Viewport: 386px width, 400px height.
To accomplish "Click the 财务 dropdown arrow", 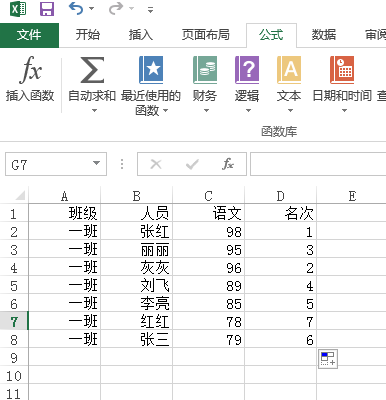I will tap(206, 110).
